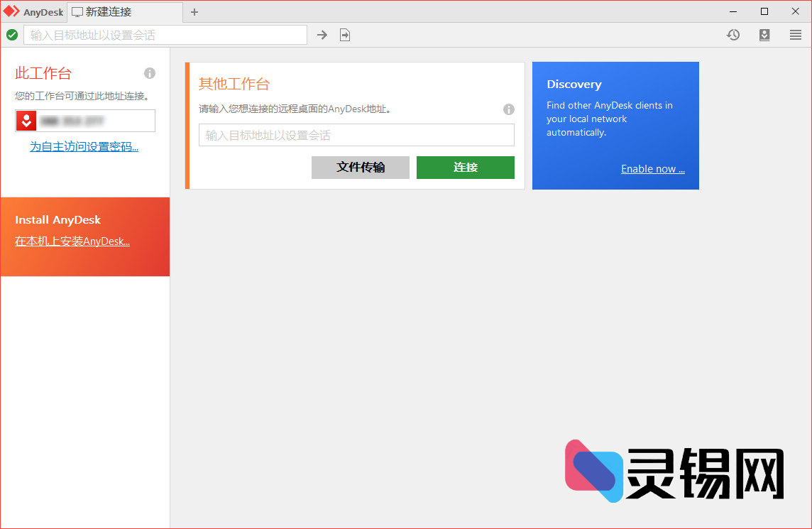
Task: Enable Discovery via Enable now link
Action: 652,168
